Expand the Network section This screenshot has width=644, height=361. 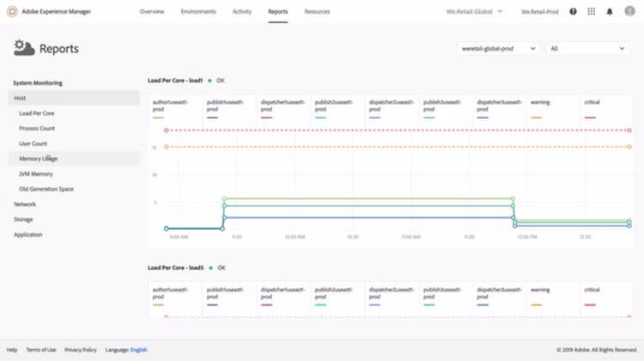(25, 204)
